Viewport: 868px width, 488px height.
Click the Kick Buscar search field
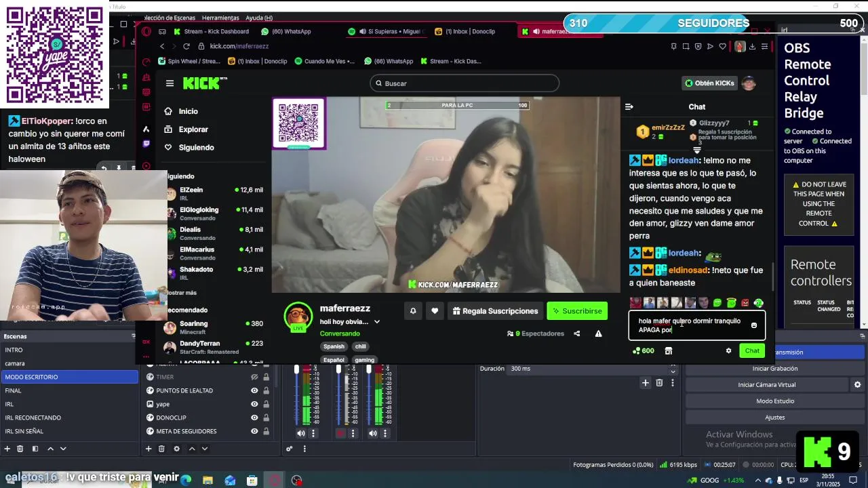tap(465, 83)
